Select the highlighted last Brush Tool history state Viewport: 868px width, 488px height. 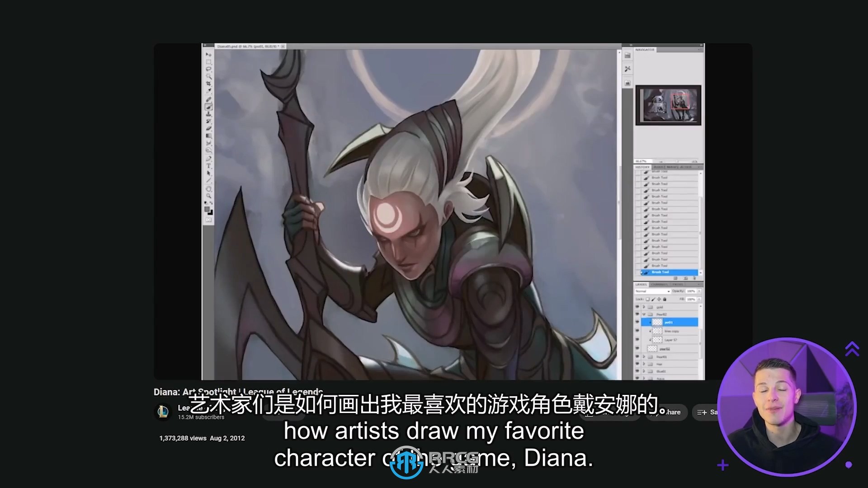pyautogui.click(x=669, y=272)
